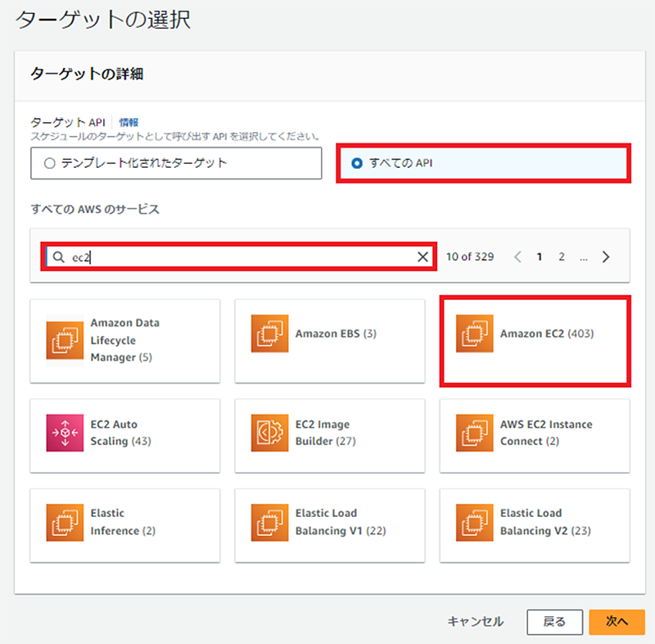Click the Amazon EBS service icon

tap(269, 333)
